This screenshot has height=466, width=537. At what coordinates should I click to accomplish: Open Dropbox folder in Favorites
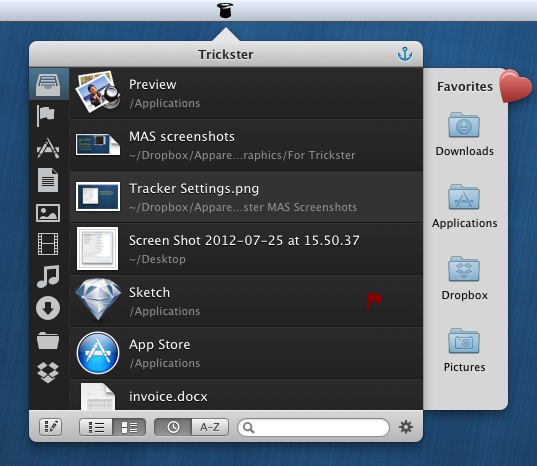464,269
